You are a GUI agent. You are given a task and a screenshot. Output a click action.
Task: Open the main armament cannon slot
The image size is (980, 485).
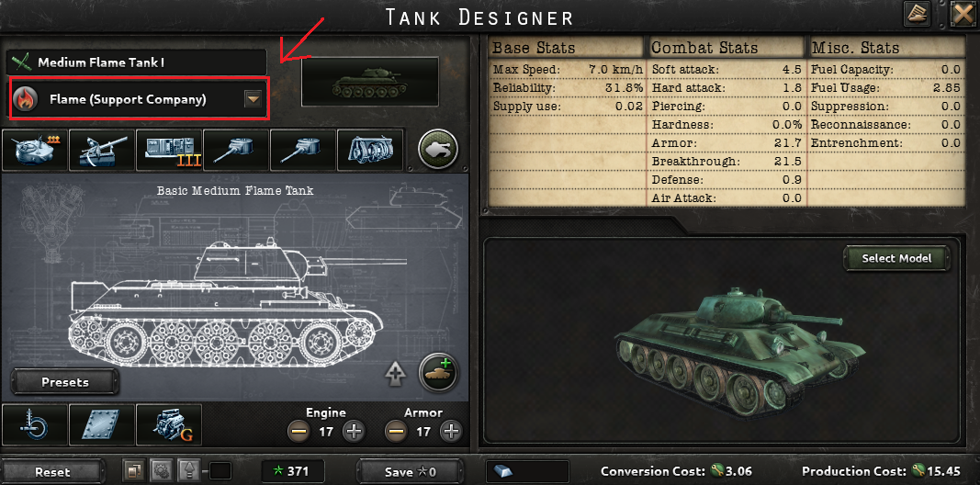pos(102,150)
